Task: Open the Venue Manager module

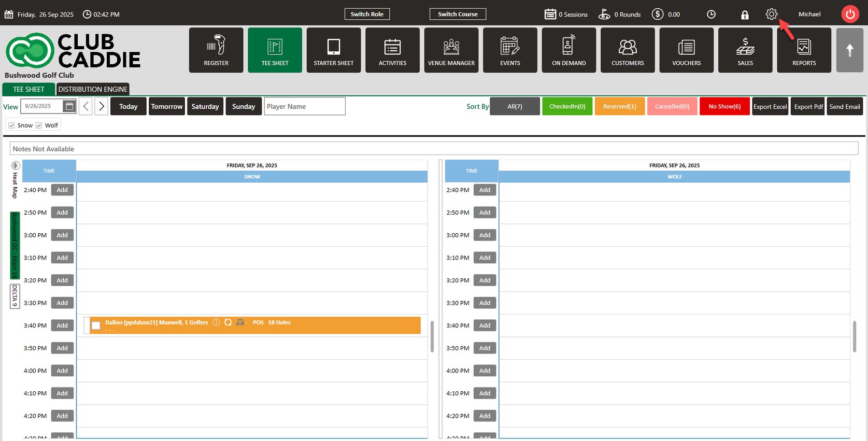Action: tap(451, 50)
